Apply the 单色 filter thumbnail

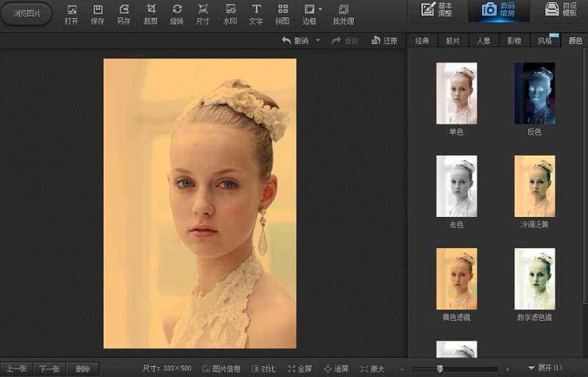click(457, 93)
